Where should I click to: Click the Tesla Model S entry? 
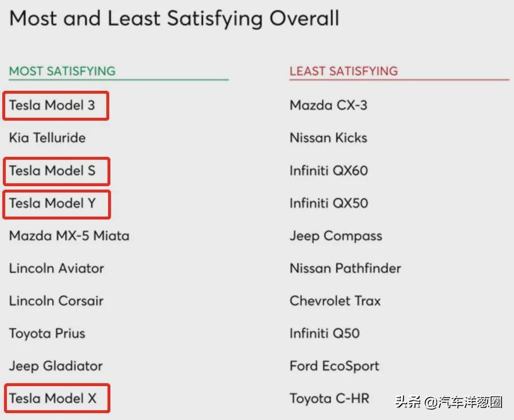52,171
